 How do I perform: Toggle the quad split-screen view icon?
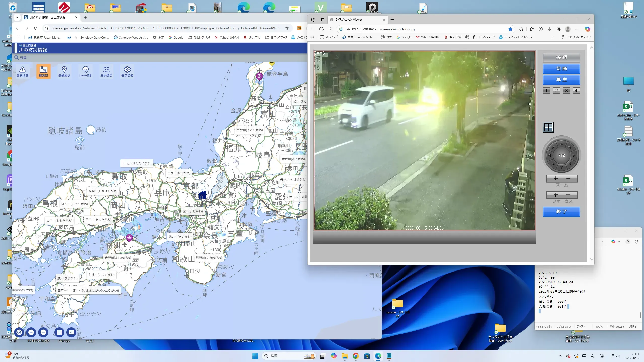[548, 127]
